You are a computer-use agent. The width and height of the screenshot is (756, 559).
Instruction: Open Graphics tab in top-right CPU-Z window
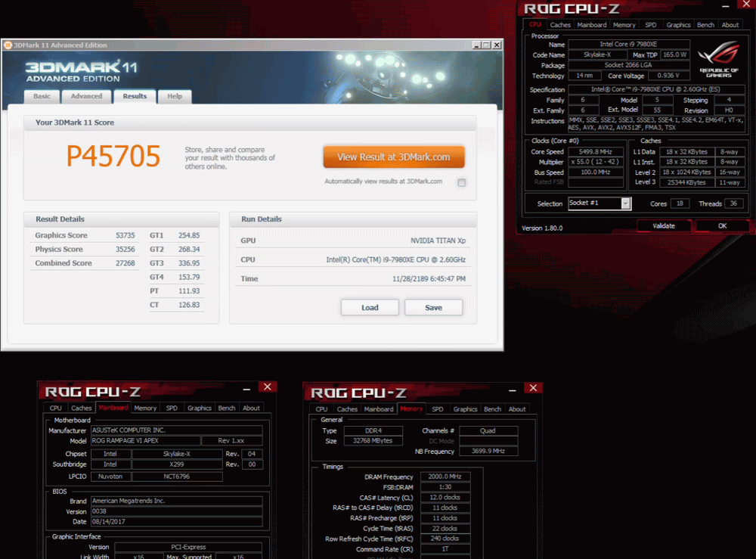point(678,25)
